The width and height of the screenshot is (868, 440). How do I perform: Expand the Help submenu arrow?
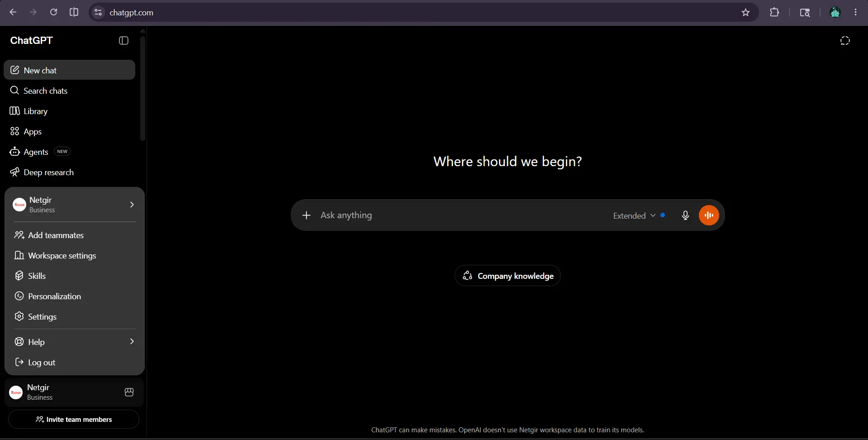(x=132, y=341)
